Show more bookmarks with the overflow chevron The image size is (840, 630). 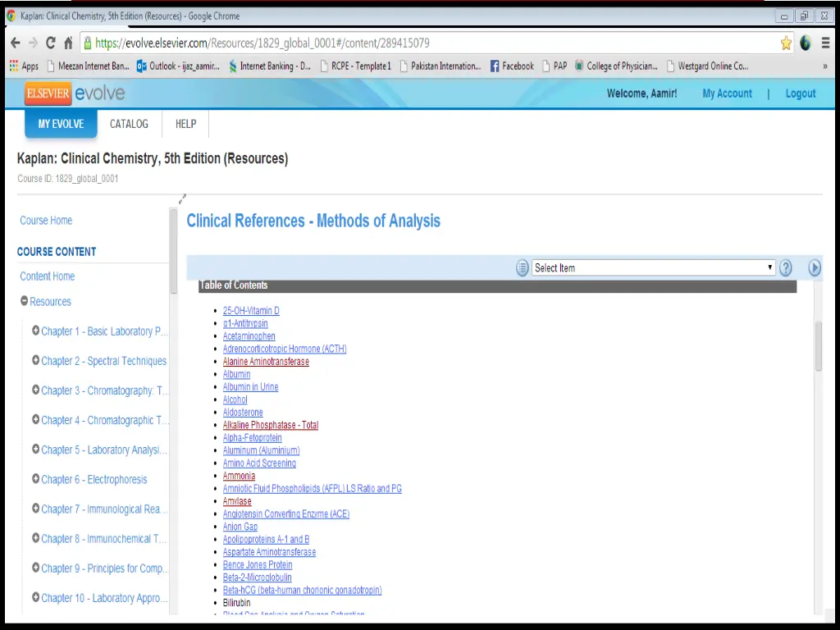pos(825,66)
